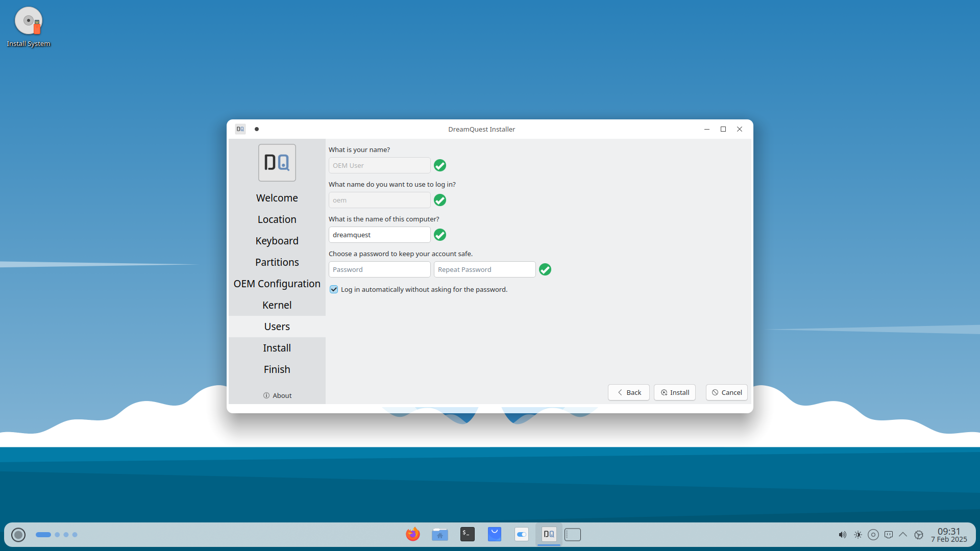Maximize the DreamQuest Installer window
This screenshot has width=980, height=551.
pyautogui.click(x=723, y=129)
